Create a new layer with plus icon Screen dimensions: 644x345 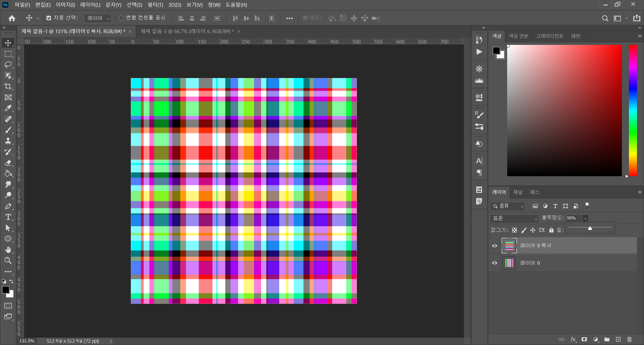pyautogui.click(x=618, y=339)
